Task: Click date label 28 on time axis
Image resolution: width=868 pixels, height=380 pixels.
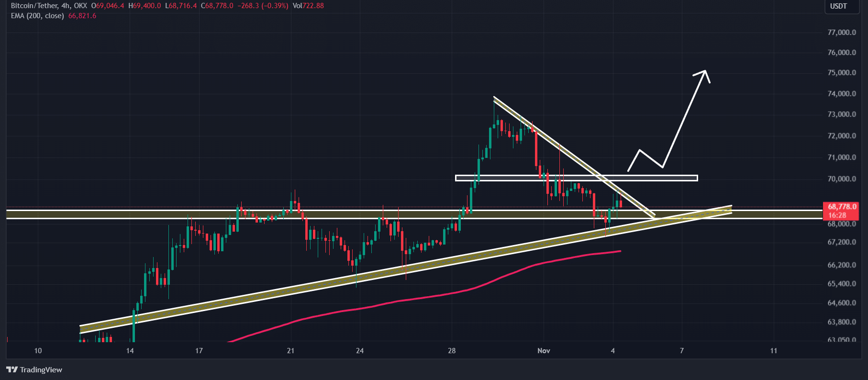Action: [x=452, y=351]
